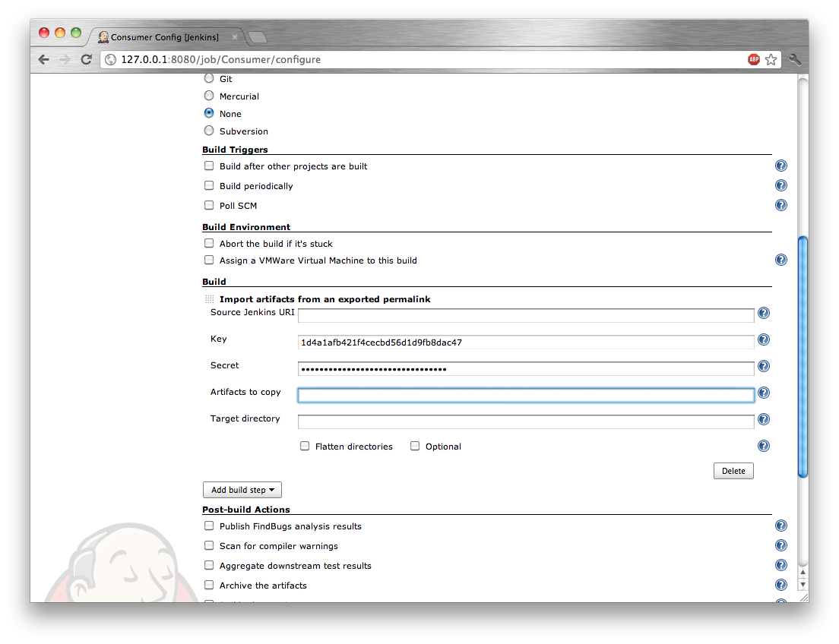The width and height of the screenshot is (839, 644).
Task: Grab the drag handle of Import artifacts step
Action: (209, 299)
